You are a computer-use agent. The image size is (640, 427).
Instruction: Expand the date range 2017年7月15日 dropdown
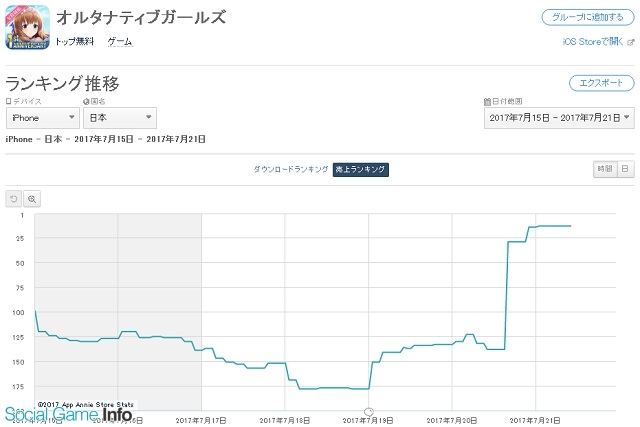pos(559,118)
